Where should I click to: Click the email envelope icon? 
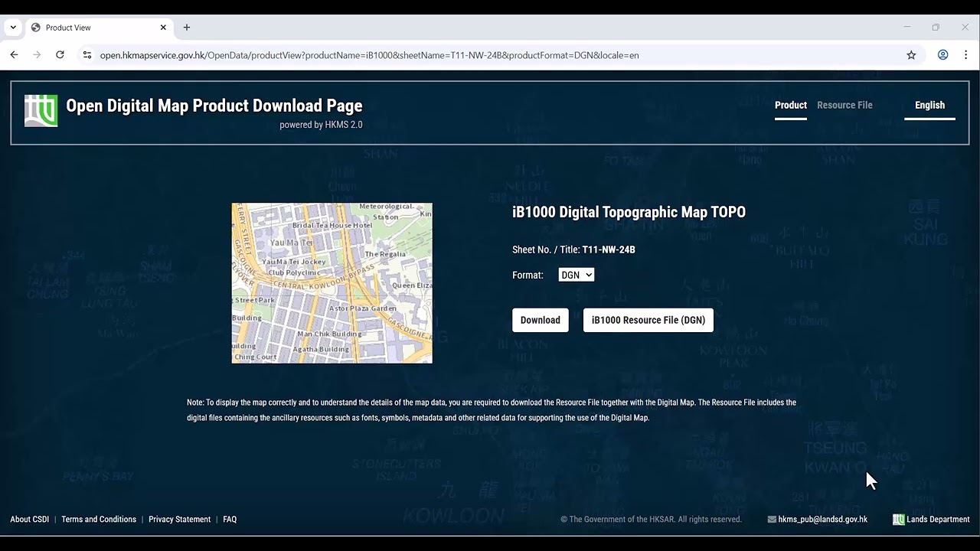click(x=772, y=520)
